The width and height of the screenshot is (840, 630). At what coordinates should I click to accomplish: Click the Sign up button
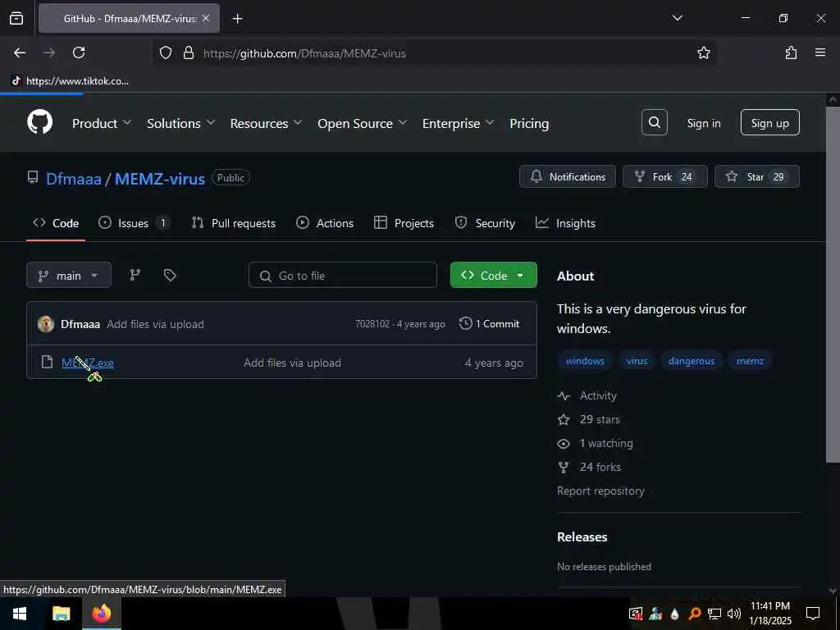[769, 123]
